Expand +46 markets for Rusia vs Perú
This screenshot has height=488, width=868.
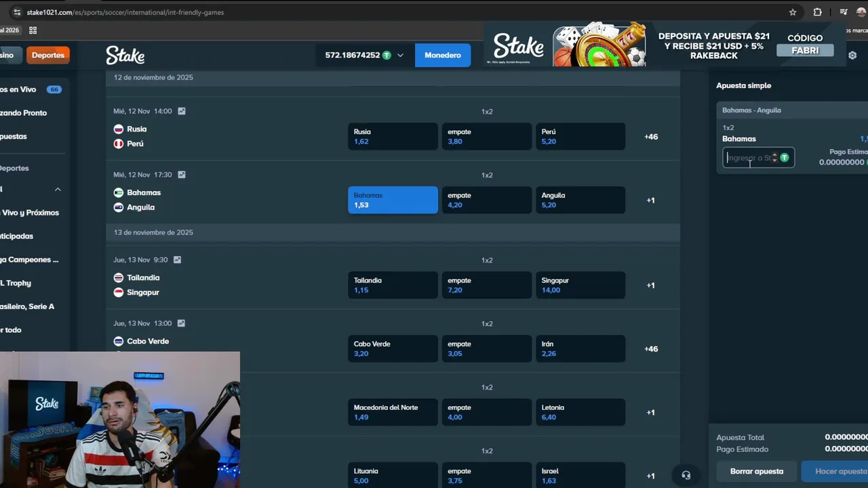pos(651,137)
